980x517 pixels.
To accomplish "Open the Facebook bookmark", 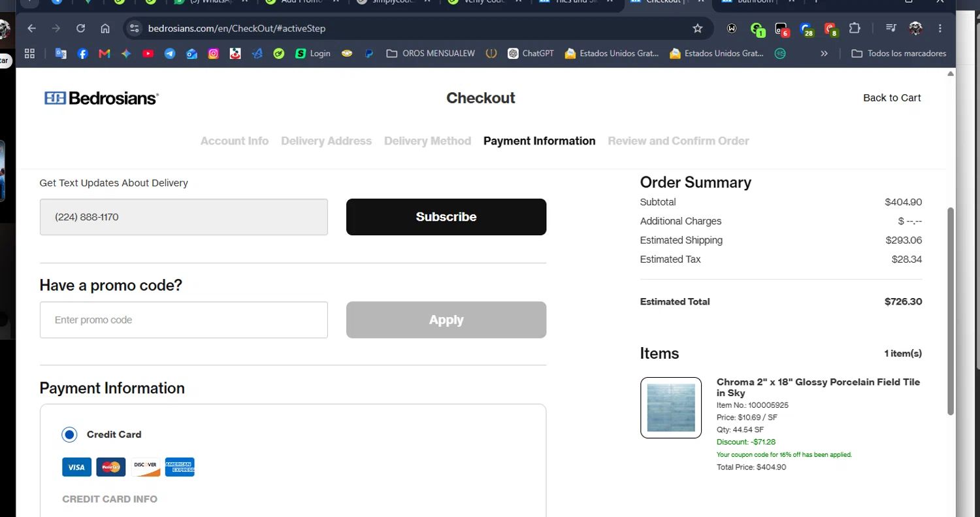I will click(x=82, y=54).
